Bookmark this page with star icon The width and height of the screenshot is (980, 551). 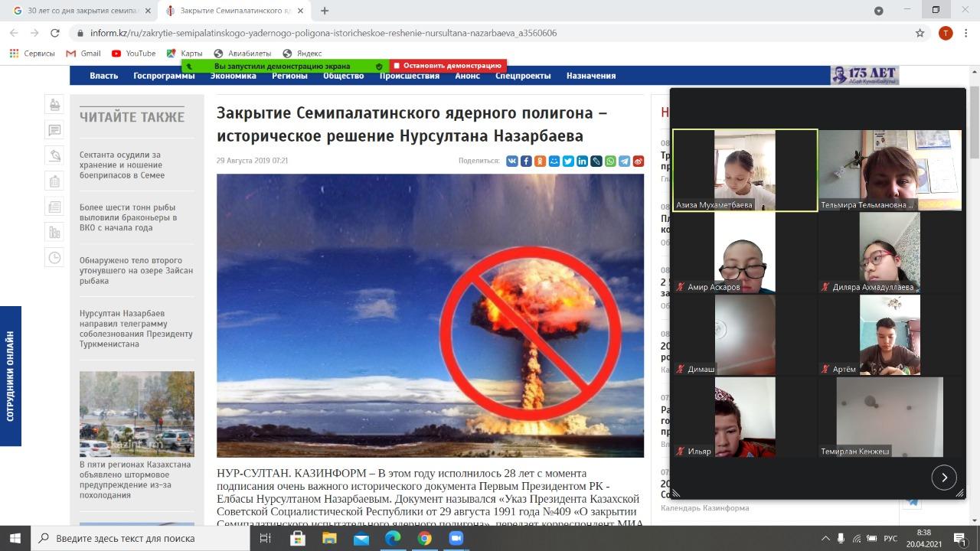tap(920, 33)
